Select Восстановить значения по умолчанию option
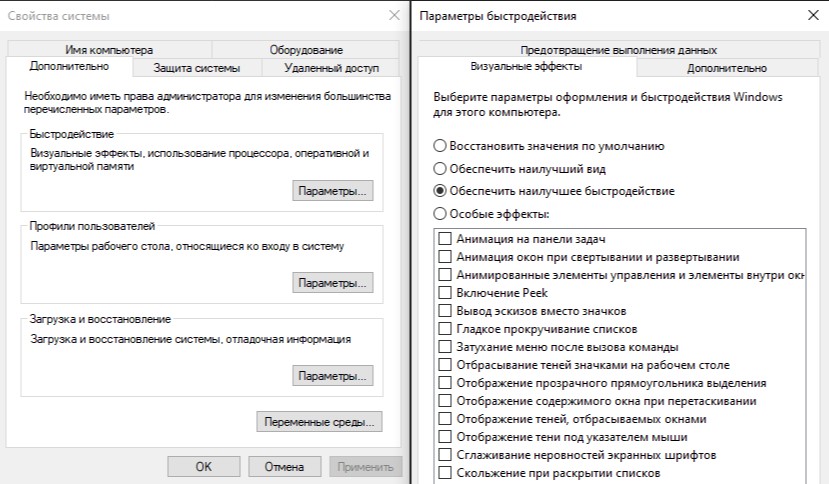This screenshot has height=484, width=829. click(x=440, y=146)
